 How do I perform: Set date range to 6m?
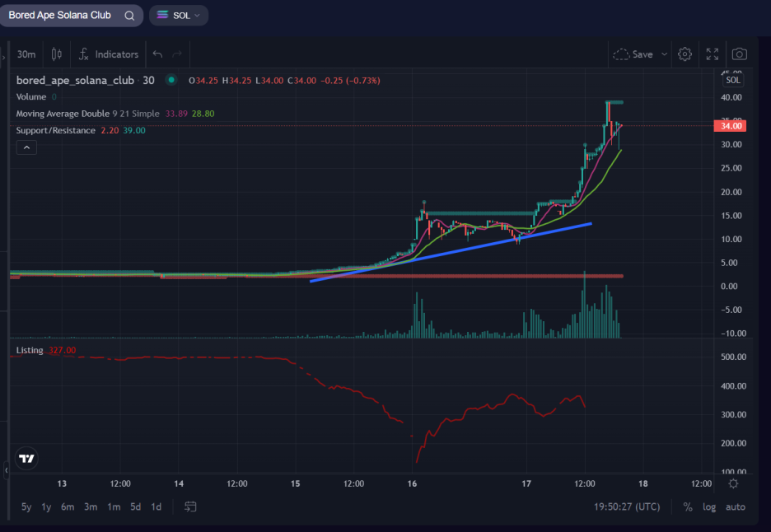click(x=68, y=506)
